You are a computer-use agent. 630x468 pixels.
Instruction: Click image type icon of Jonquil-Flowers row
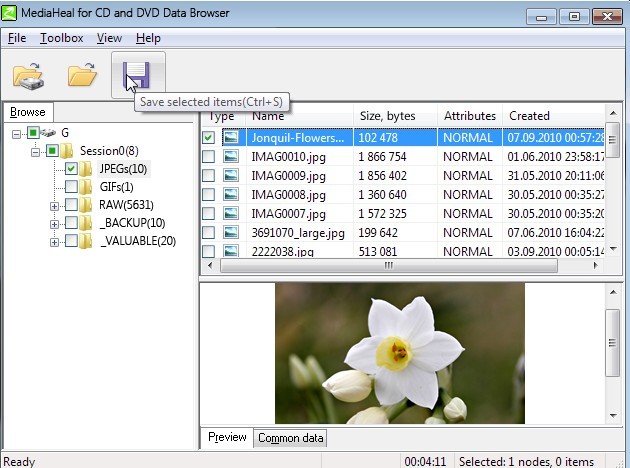231,137
